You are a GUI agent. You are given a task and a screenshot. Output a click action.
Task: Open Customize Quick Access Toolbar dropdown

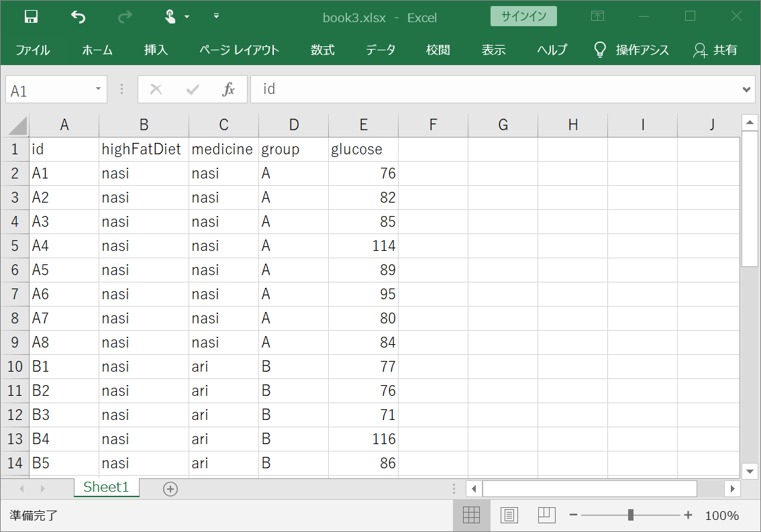click(x=216, y=16)
